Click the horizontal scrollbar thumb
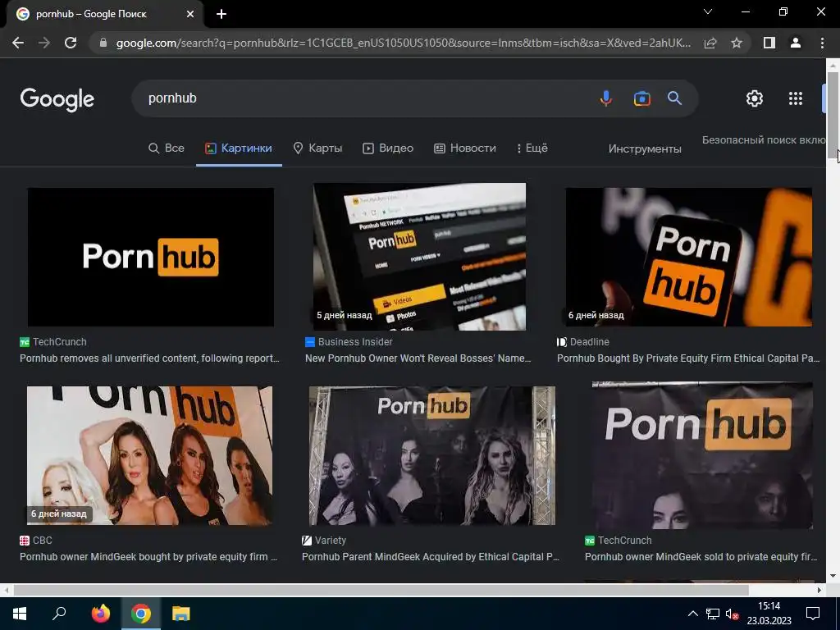Image resolution: width=840 pixels, height=630 pixels. 381,590
